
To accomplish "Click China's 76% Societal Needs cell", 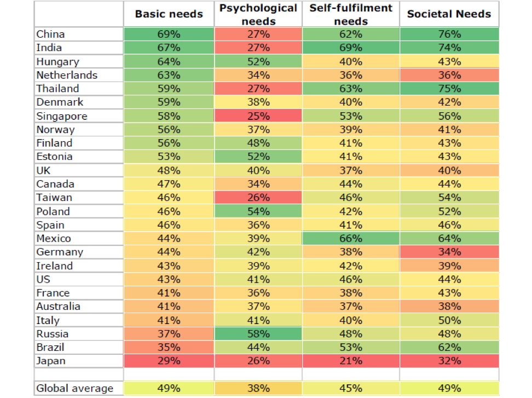I will pyautogui.click(x=449, y=34).
